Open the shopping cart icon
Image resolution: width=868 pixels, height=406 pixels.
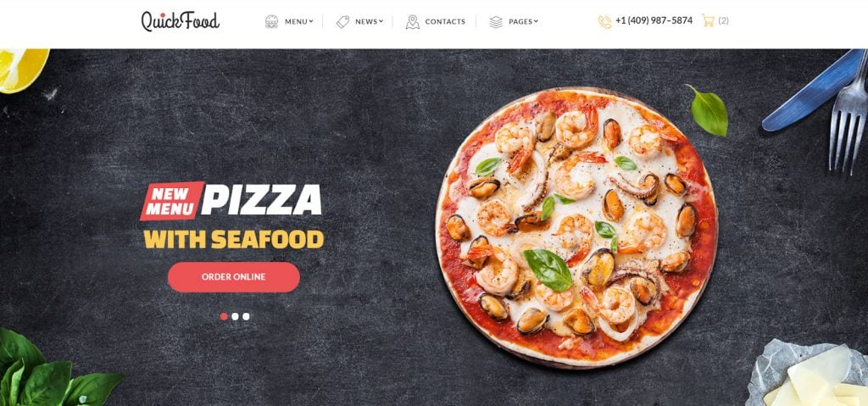click(x=708, y=20)
